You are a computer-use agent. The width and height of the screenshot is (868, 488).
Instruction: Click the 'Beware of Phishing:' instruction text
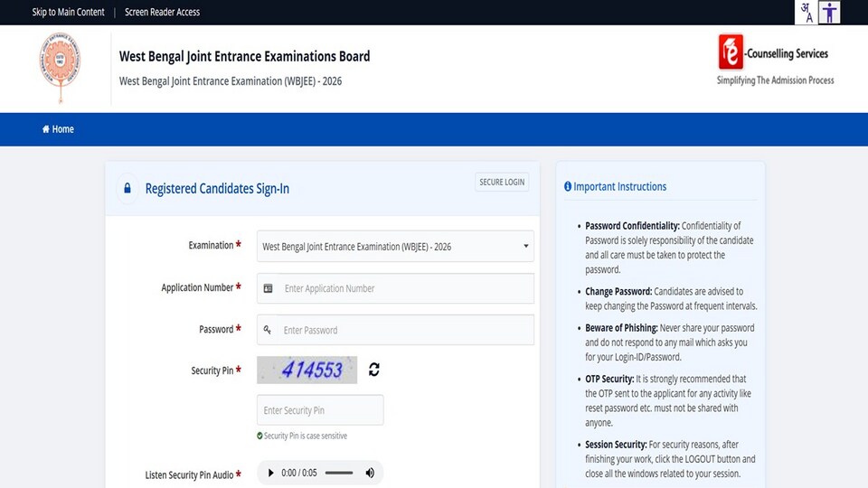tap(621, 327)
